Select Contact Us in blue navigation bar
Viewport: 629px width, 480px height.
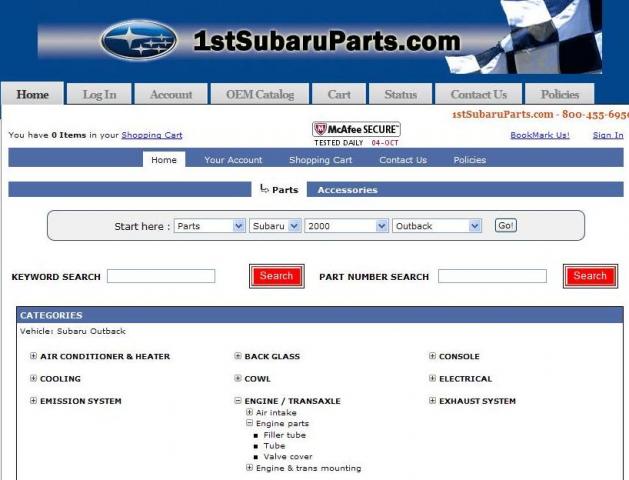pos(403,160)
